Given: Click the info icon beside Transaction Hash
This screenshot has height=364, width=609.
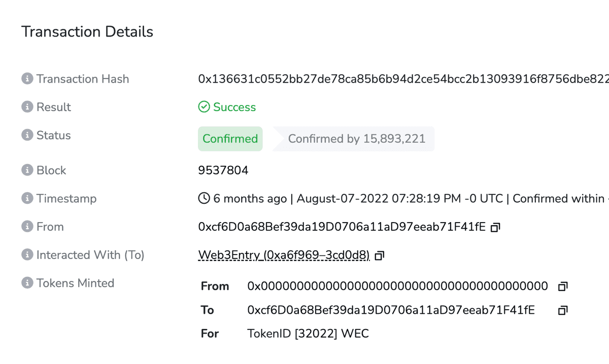Looking at the screenshot, I should point(26,79).
